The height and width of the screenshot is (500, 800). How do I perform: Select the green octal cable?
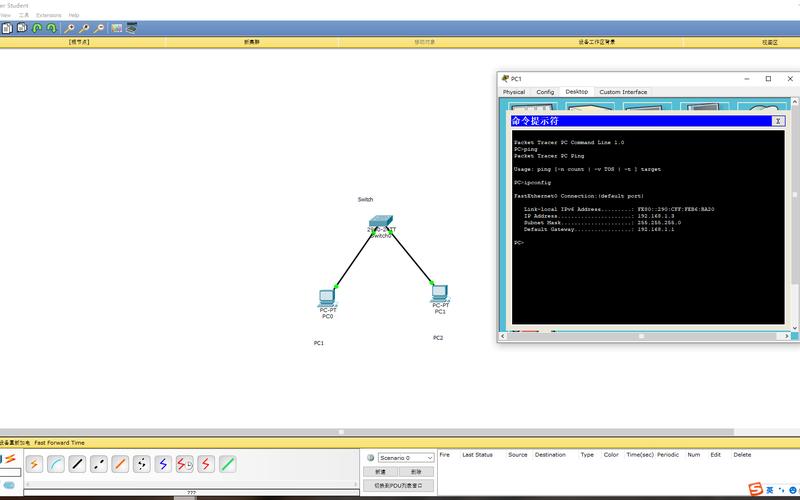pyautogui.click(x=227, y=464)
